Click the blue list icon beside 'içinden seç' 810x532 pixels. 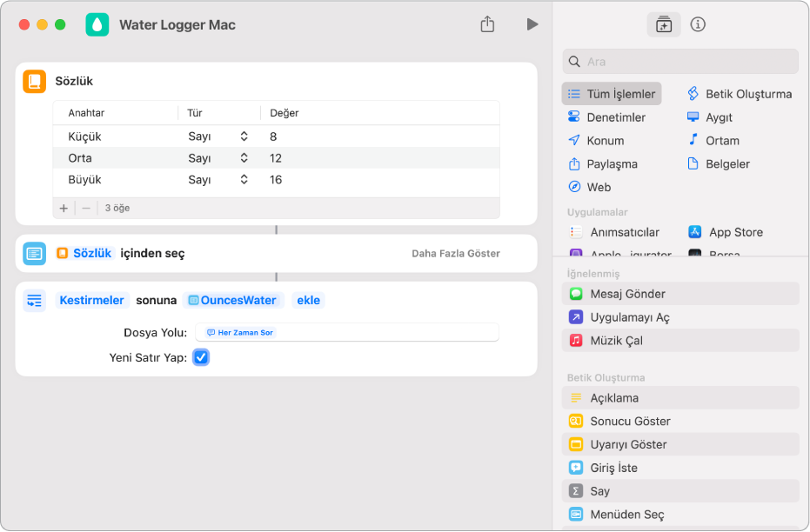pos(35,253)
